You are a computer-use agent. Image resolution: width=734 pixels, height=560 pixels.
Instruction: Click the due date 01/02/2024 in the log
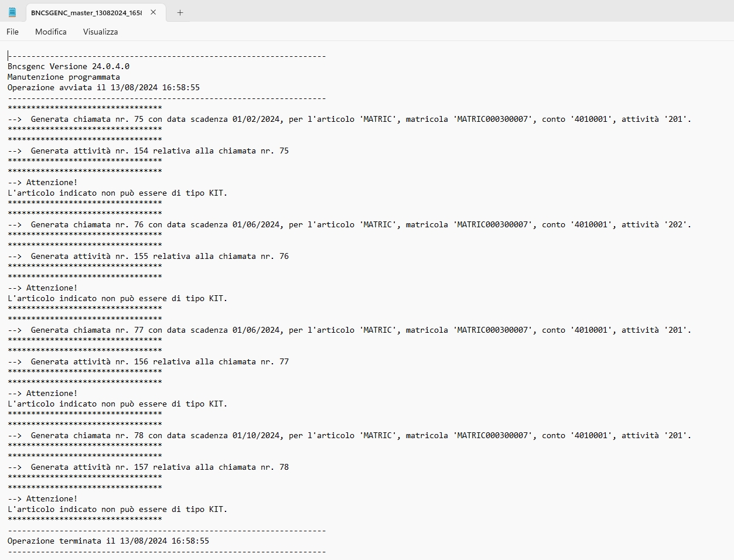pyautogui.click(x=256, y=119)
